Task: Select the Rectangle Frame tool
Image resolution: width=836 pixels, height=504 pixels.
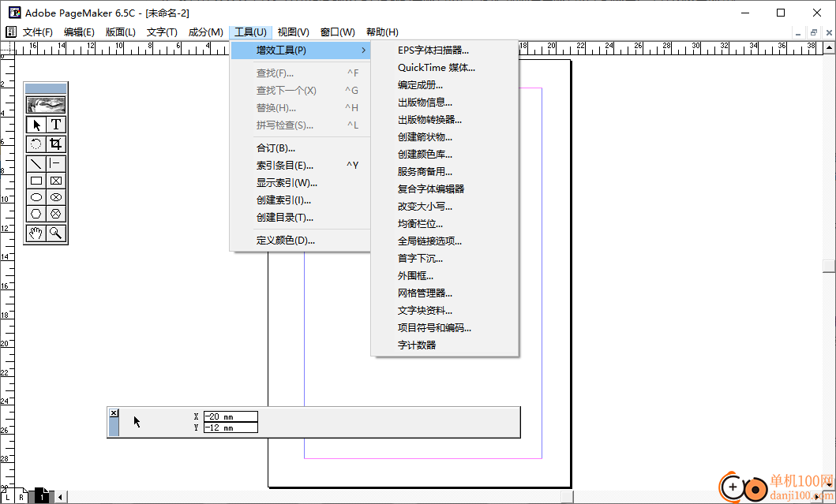Action: pyautogui.click(x=56, y=181)
